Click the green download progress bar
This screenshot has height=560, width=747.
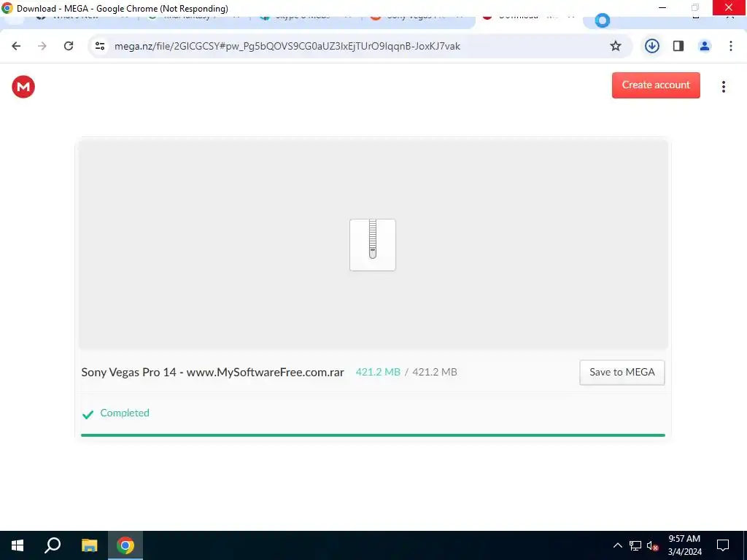point(373,435)
